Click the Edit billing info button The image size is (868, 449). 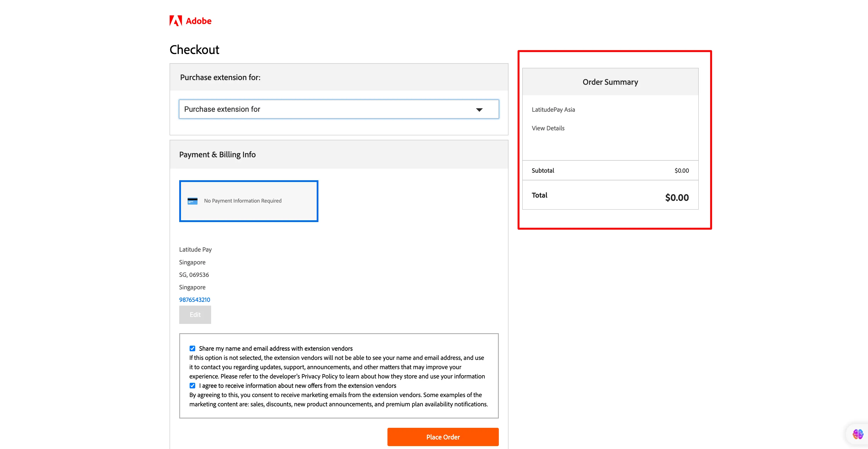click(195, 315)
